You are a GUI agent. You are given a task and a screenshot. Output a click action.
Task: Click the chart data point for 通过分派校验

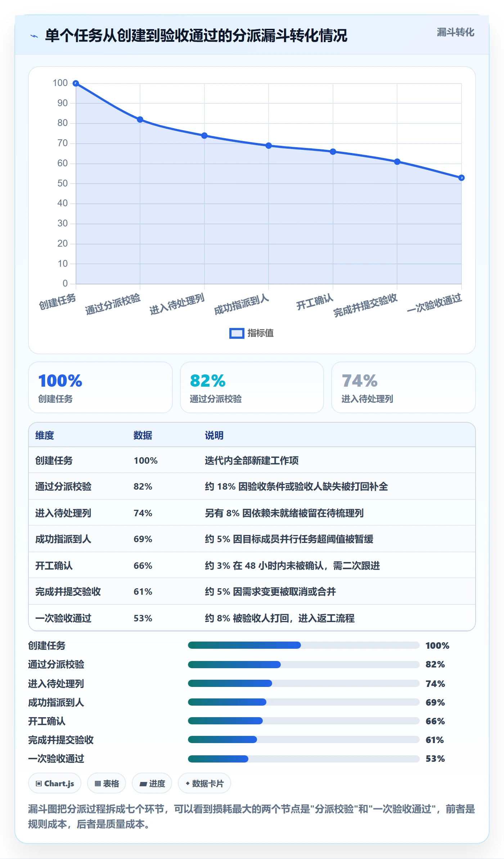tap(140, 120)
